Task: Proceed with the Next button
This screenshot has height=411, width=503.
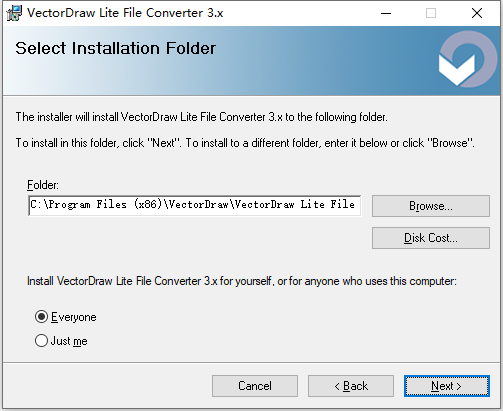Action: tap(447, 386)
